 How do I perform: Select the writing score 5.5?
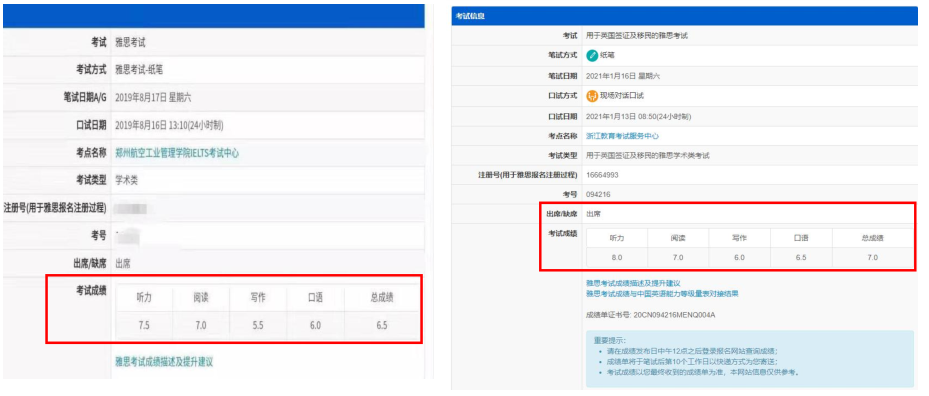tap(257, 325)
